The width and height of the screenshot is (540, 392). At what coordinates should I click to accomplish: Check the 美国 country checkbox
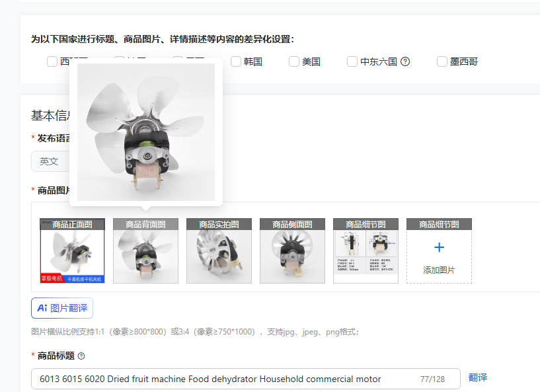point(293,61)
